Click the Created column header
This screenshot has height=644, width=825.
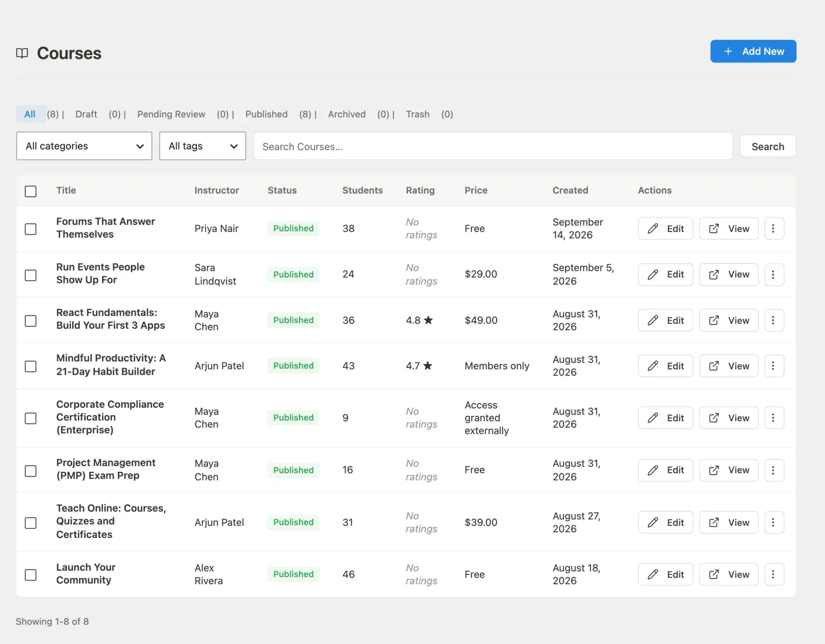point(570,190)
